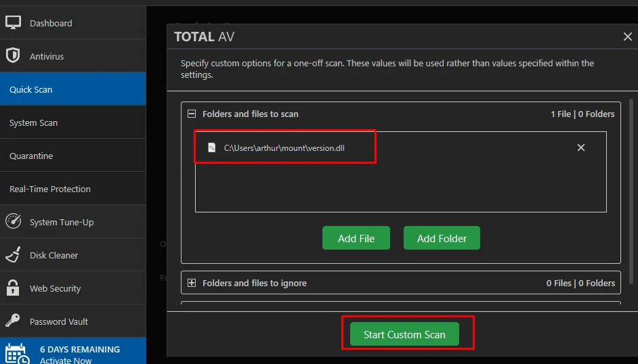The image size is (638, 364).
Task: Close the Total AV custom scan dialog
Action: (x=628, y=37)
